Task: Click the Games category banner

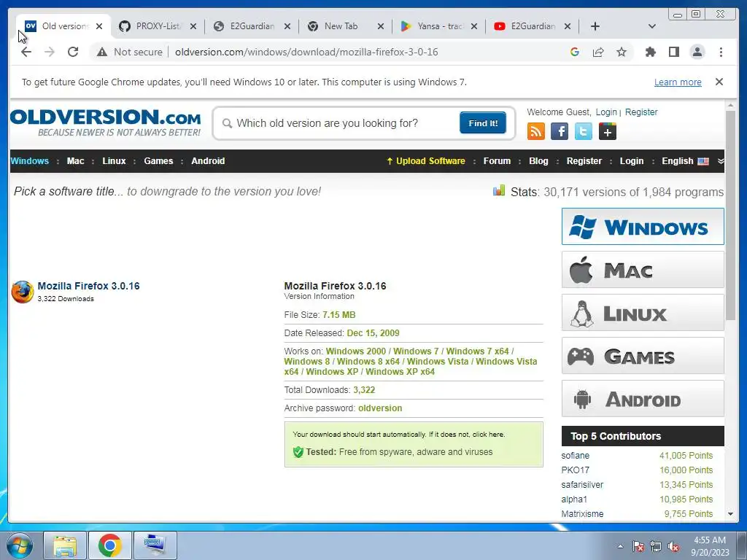Action: click(x=643, y=356)
